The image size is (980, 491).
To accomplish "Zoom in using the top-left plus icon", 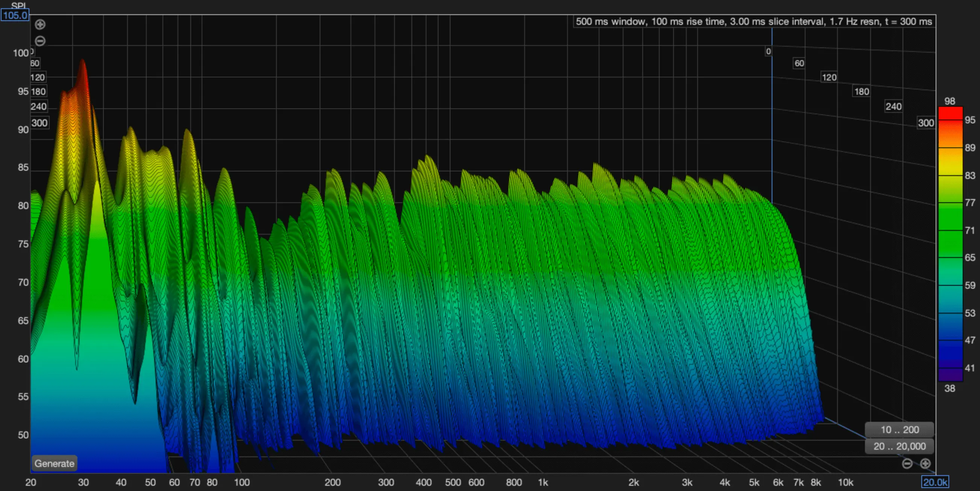I will click(41, 24).
